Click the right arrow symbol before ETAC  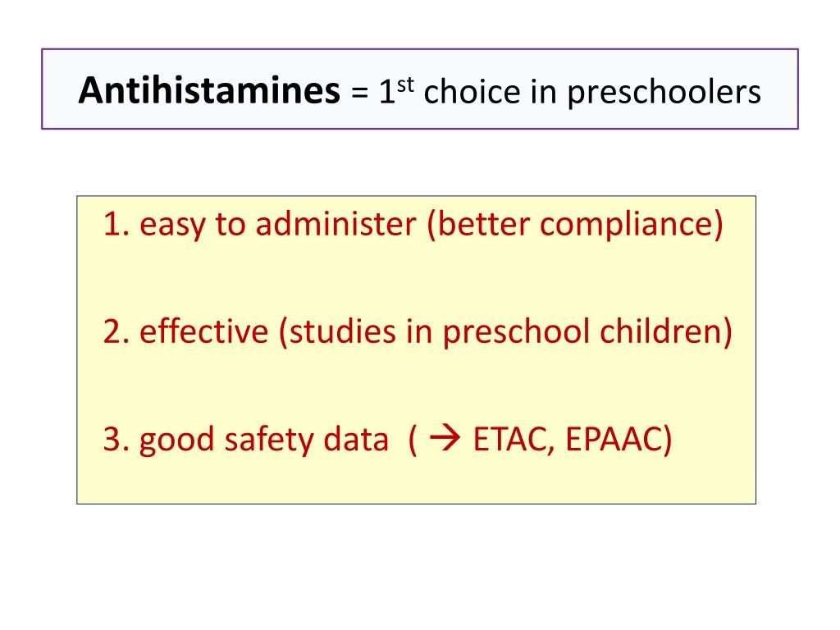445,438
